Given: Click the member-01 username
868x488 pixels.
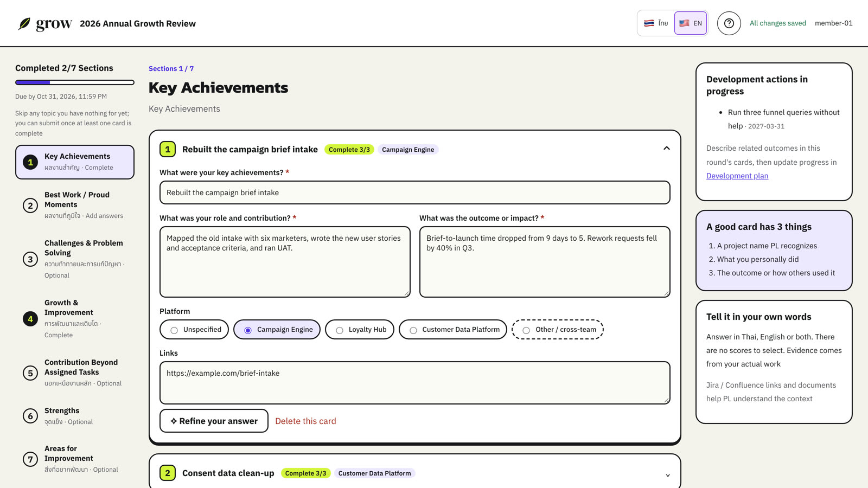Looking at the screenshot, I should 834,23.
